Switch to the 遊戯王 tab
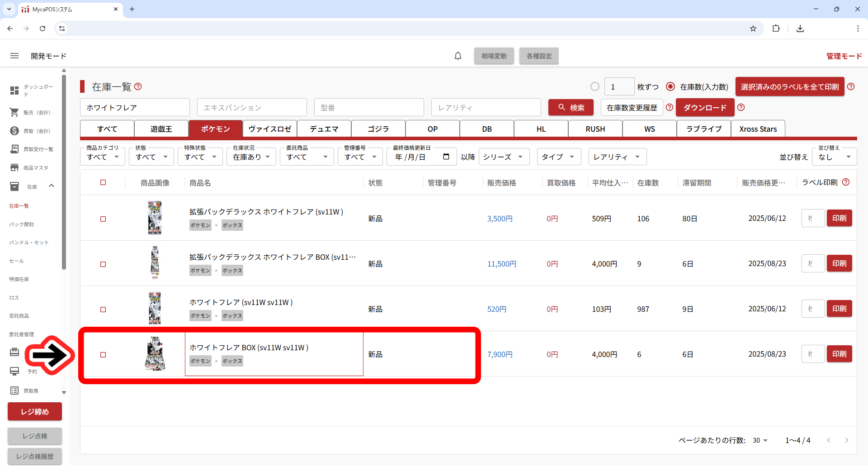The image size is (868, 467). pyautogui.click(x=161, y=129)
